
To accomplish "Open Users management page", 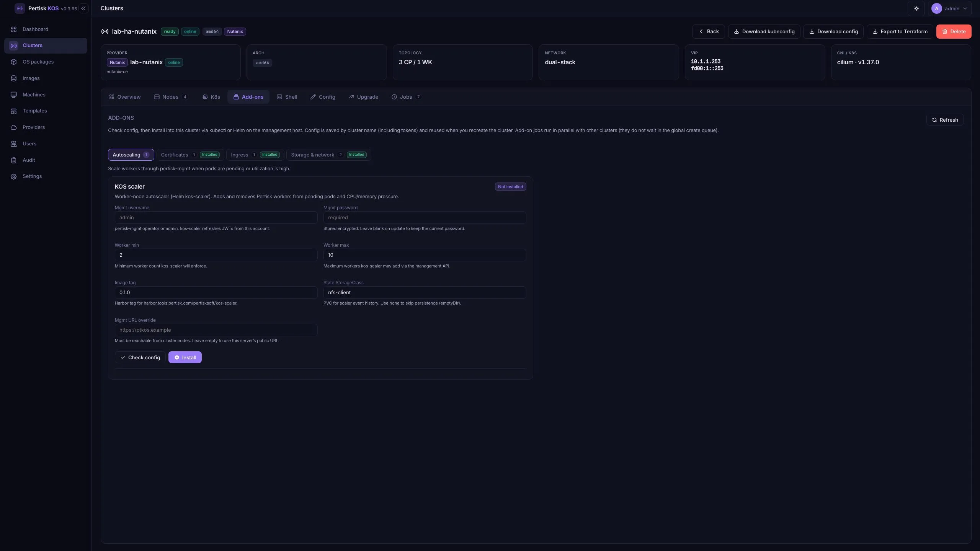I will coord(46,144).
